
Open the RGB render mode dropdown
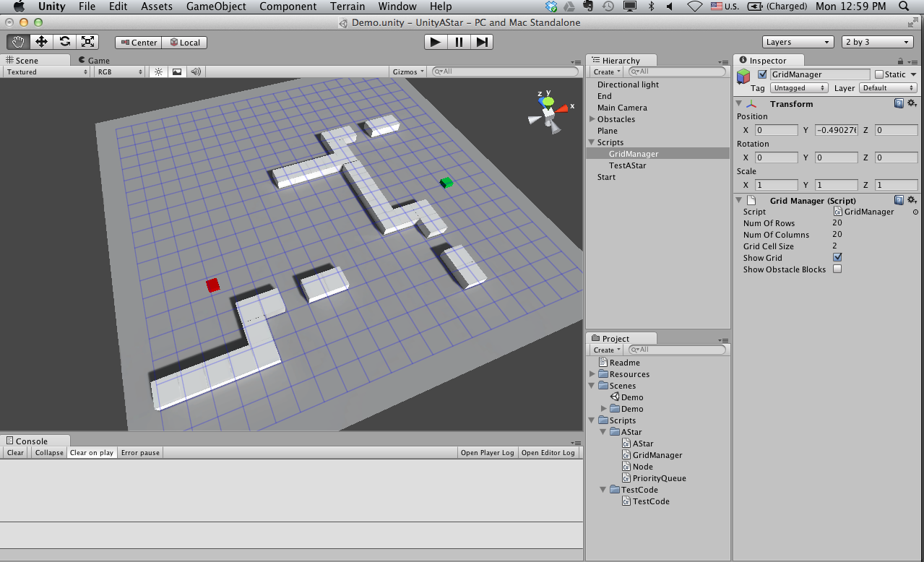[x=121, y=72]
